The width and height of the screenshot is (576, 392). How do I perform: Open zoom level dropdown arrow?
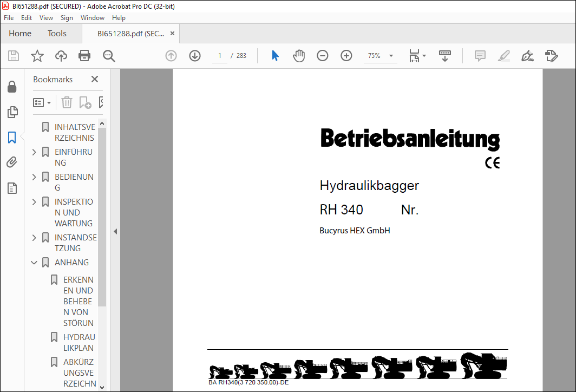pyautogui.click(x=391, y=56)
